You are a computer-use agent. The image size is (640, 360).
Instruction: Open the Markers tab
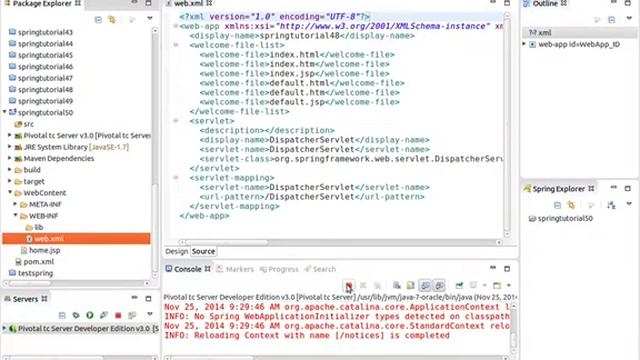(235, 269)
